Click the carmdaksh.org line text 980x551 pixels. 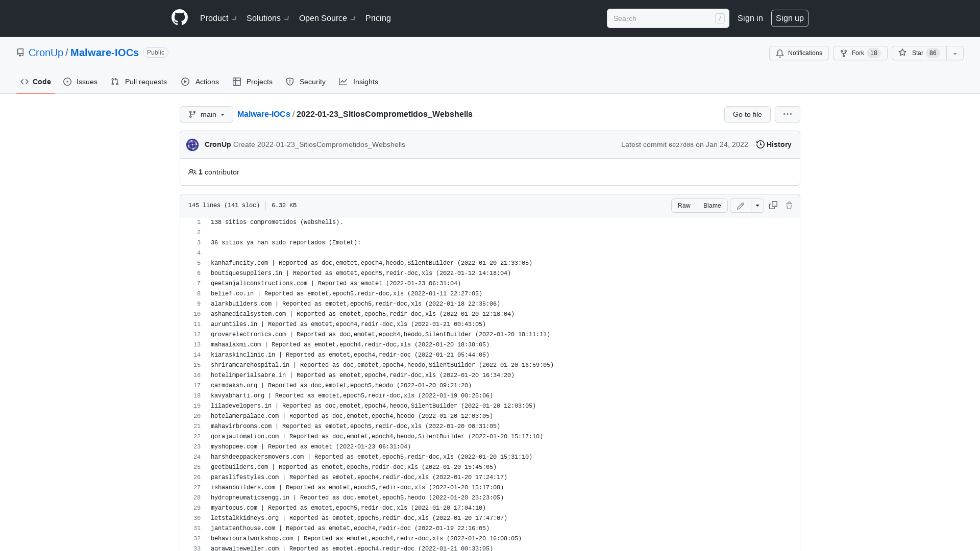341,386
